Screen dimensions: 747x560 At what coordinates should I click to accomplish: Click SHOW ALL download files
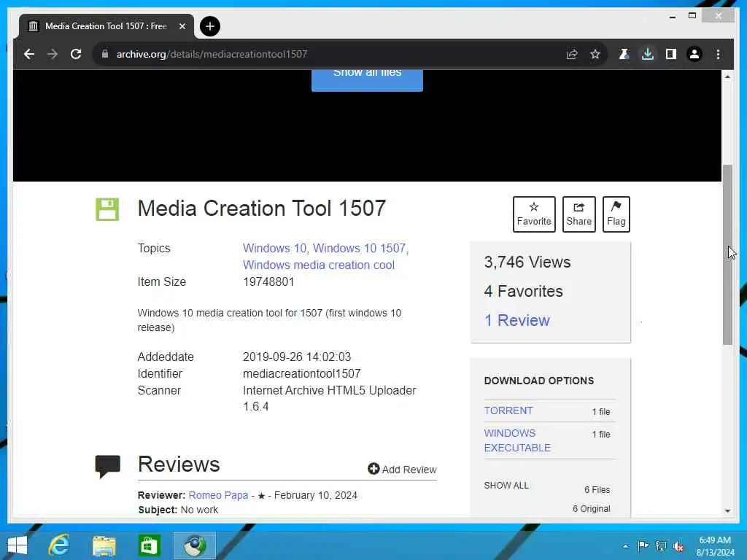coord(506,485)
